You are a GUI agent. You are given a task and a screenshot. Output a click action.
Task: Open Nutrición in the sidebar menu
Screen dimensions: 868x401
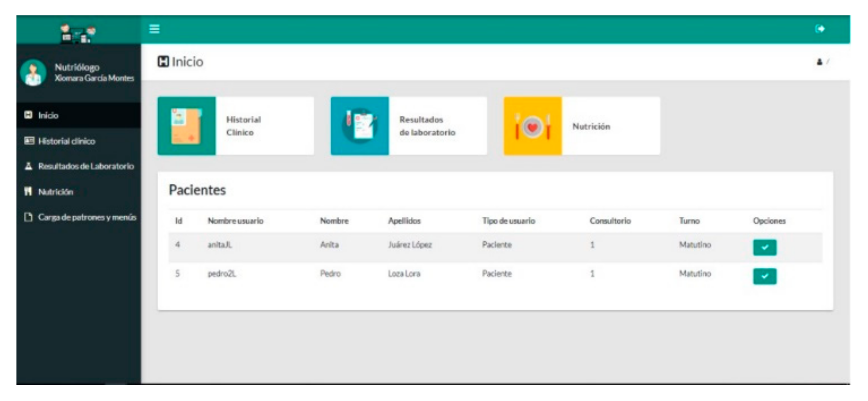click(x=55, y=192)
